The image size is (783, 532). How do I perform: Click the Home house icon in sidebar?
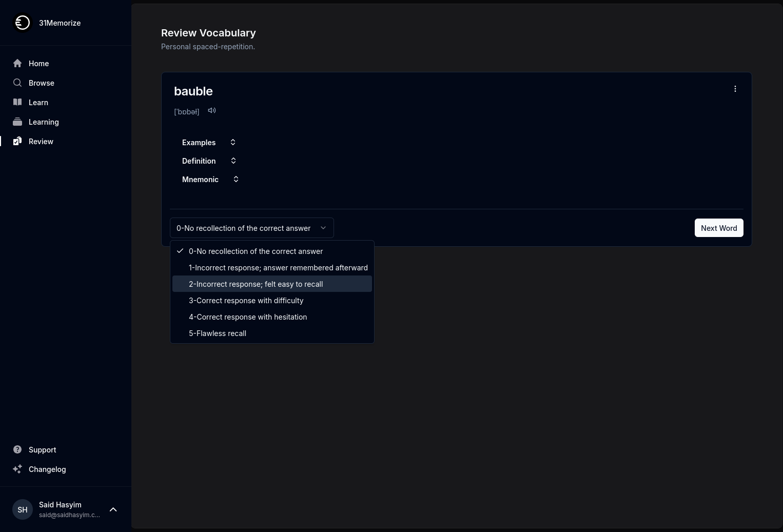point(17,63)
